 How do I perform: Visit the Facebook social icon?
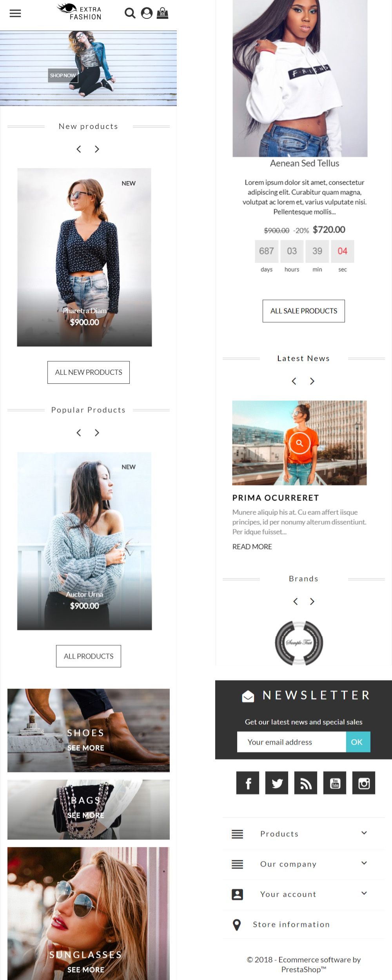(248, 783)
